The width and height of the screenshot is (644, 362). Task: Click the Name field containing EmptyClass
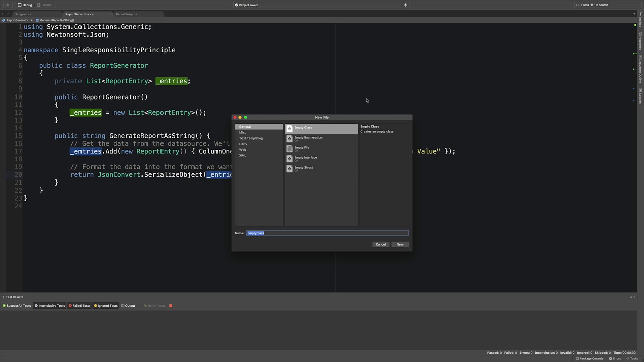pyautogui.click(x=327, y=233)
